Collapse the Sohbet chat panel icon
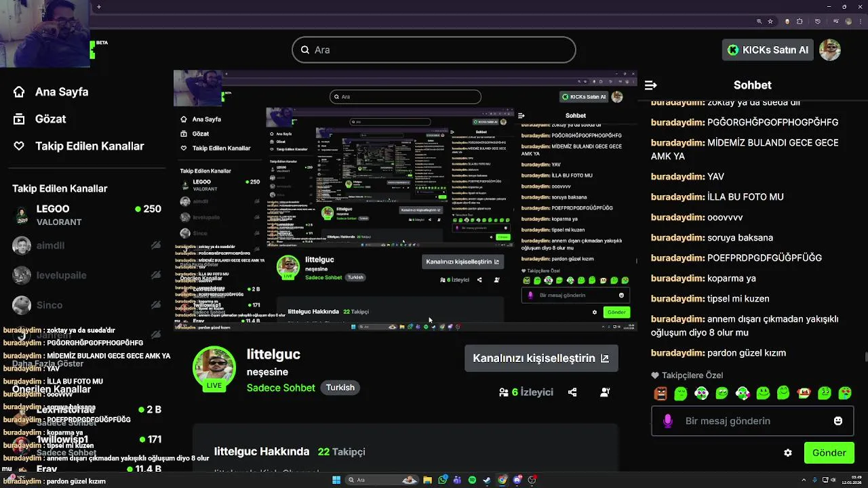Image resolution: width=868 pixels, height=488 pixels. pos(651,85)
